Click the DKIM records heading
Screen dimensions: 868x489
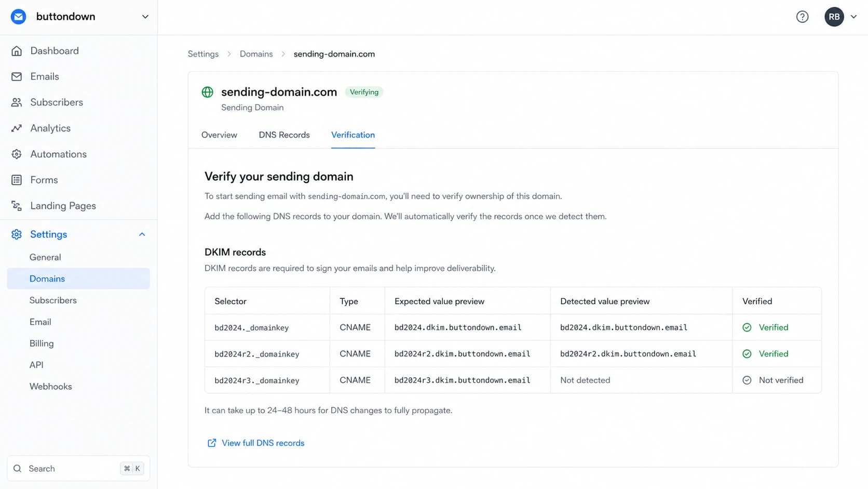[x=235, y=252]
